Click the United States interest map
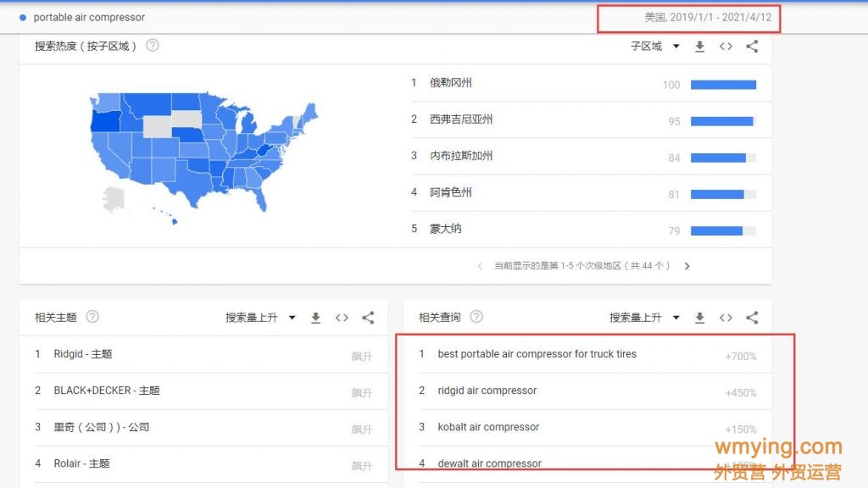 coord(203,158)
